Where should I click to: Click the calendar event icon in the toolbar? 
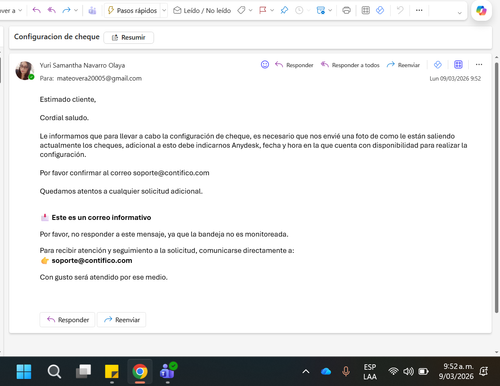321,11
